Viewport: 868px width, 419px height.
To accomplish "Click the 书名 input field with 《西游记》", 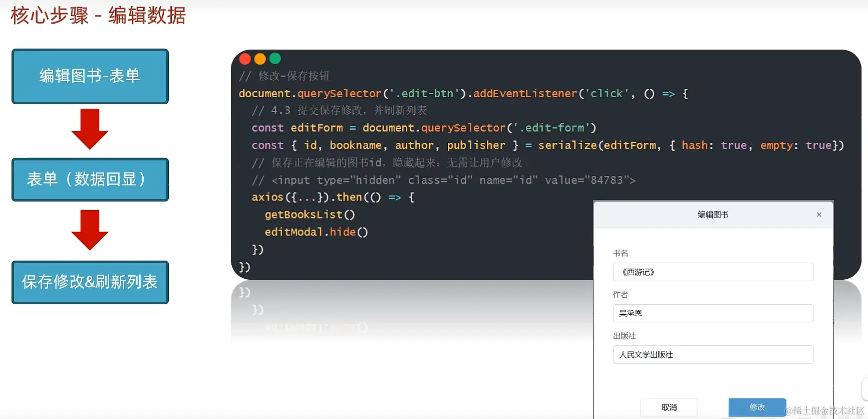I will pos(713,272).
